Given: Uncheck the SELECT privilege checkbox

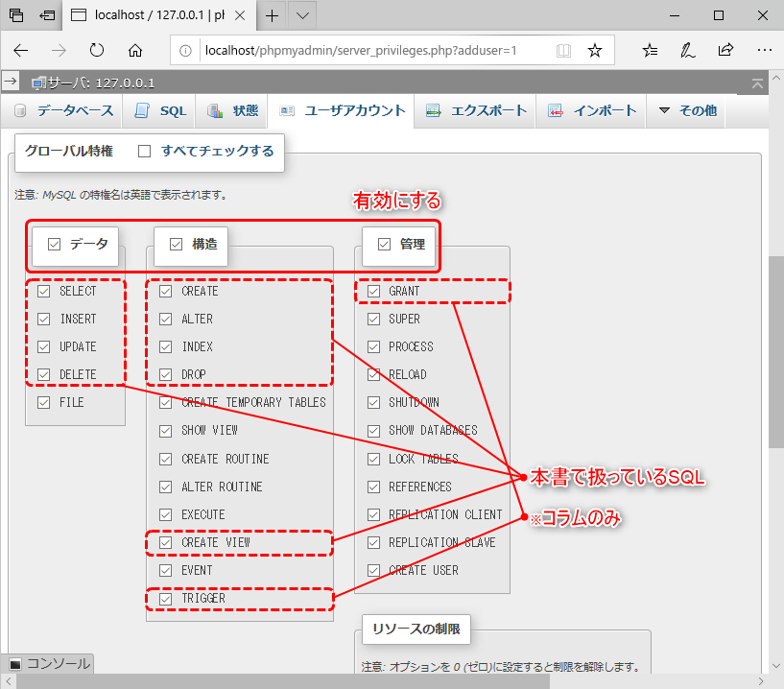Looking at the screenshot, I should coord(44,291).
